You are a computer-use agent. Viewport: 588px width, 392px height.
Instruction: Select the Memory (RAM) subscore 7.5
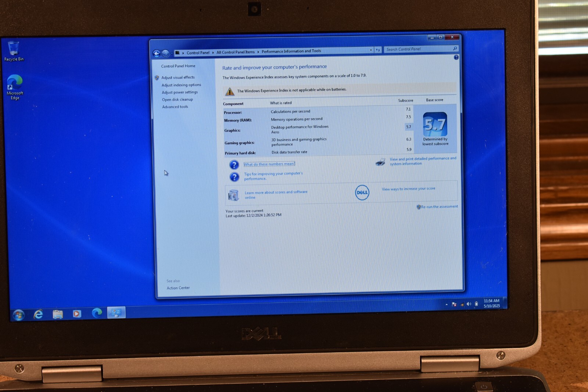tap(408, 117)
